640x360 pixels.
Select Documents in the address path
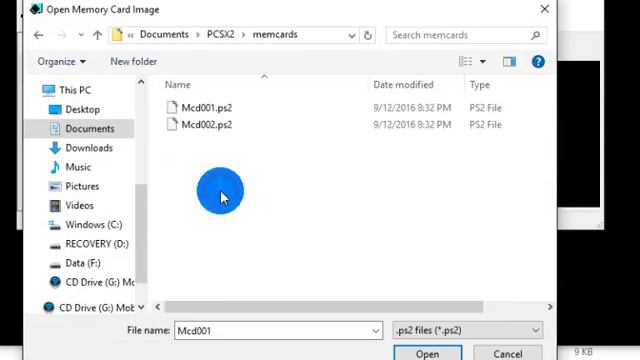tap(164, 35)
